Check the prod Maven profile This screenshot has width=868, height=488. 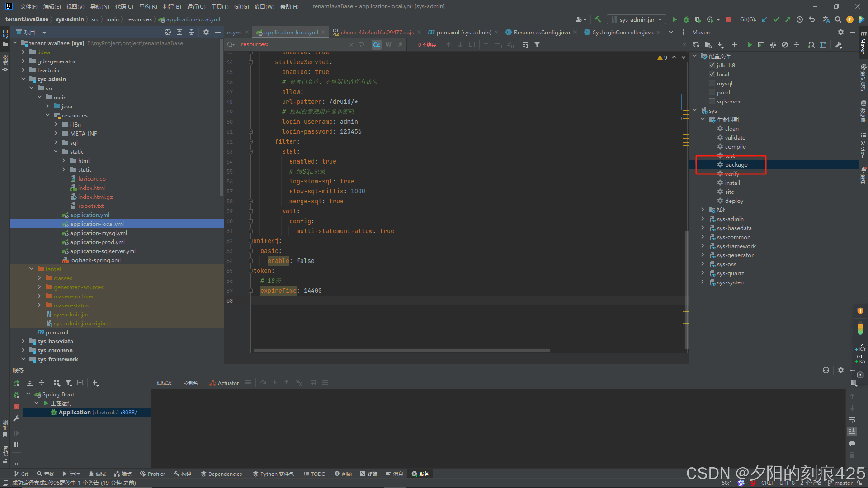(x=712, y=92)
